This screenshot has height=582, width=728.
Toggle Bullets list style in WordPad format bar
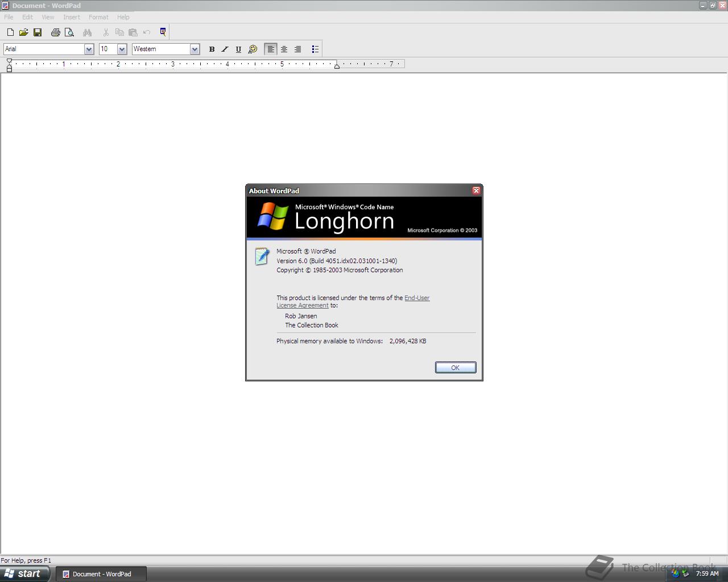(315, 49)
